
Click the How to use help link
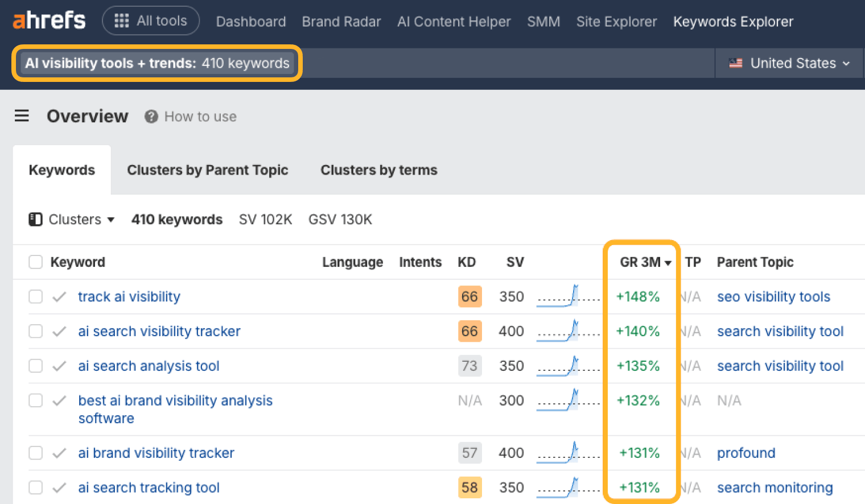[200, 117]
